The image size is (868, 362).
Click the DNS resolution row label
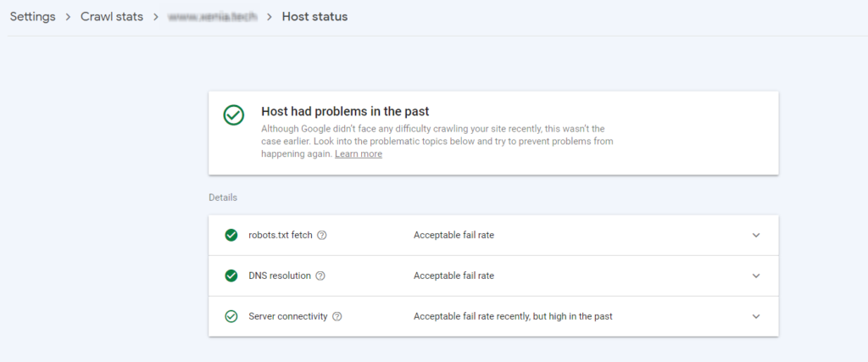pyautogui.click(x=280, y=276)
